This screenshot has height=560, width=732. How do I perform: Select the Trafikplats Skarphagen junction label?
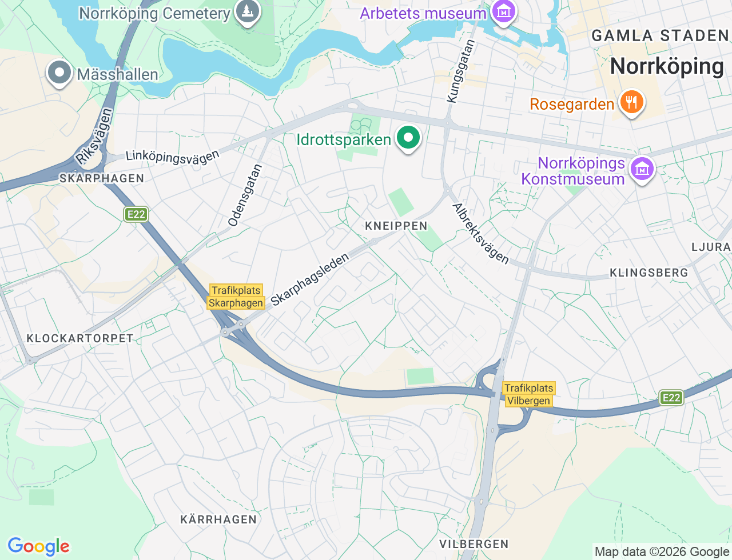tap(236, 297)
